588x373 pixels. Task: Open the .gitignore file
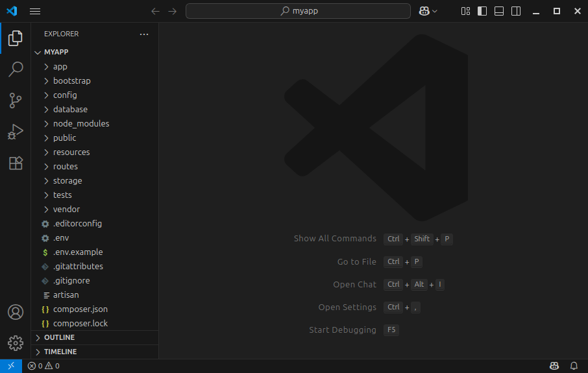click(95, 281)
